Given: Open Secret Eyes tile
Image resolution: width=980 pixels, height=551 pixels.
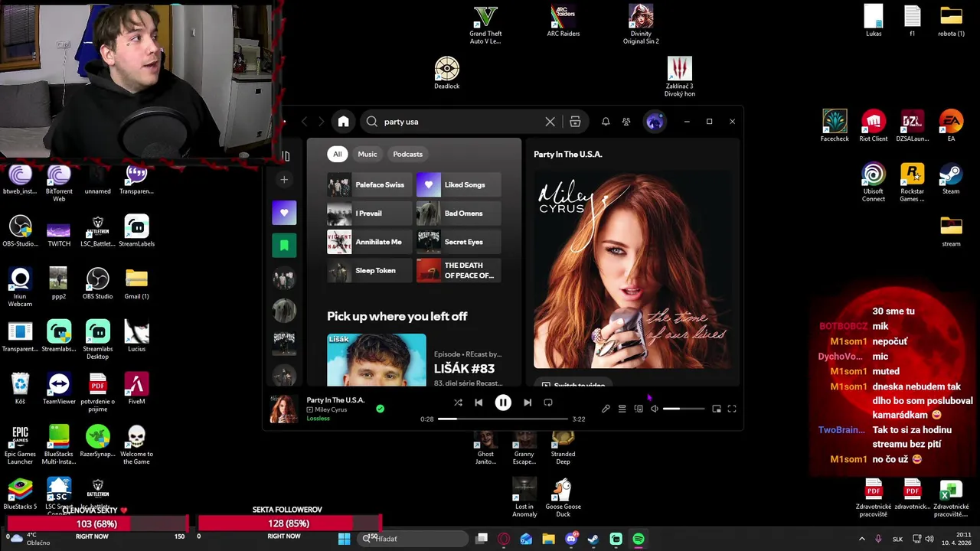Looking at the screenshot, I should [459, 242].
